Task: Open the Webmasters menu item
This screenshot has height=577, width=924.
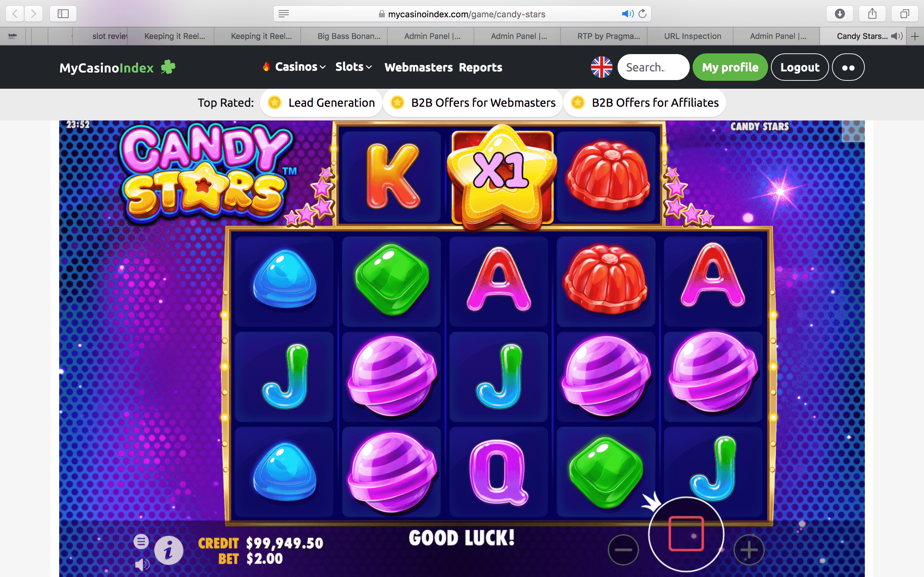Action: [418, 67]
